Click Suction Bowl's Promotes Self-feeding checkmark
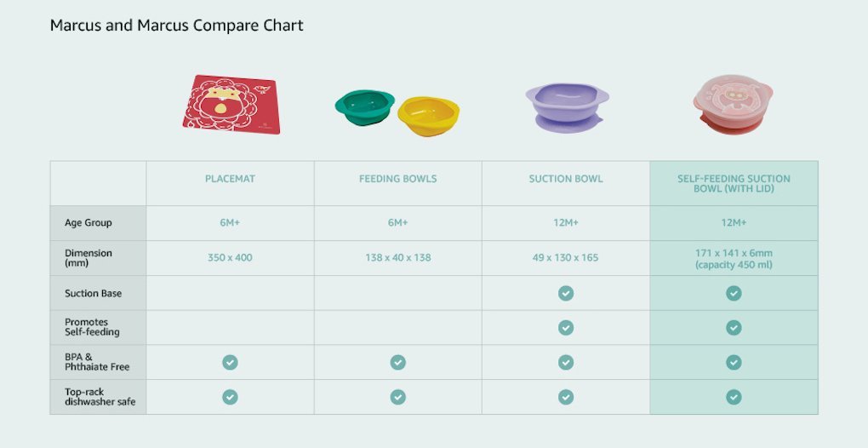The image size is (868, 448). (x=566, y=328)
